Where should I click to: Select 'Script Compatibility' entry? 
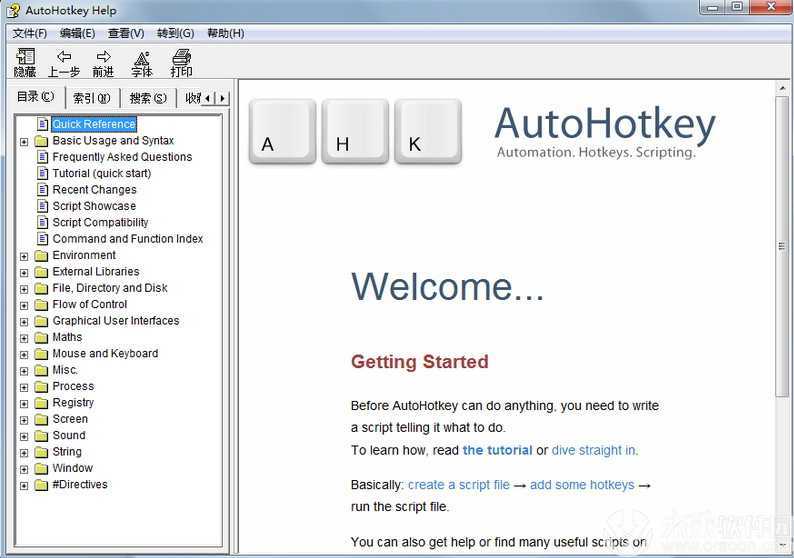[x=100, y=222]
